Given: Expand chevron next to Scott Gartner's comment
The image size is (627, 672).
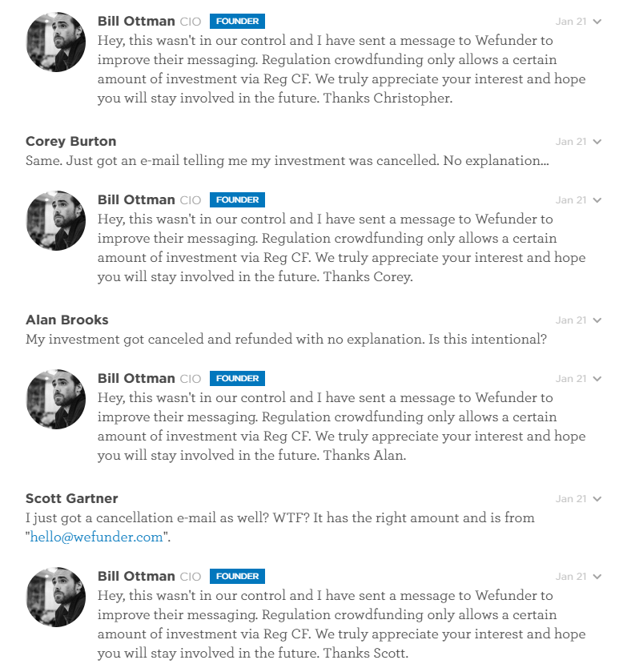Looking at the screenshot, I should [597, 499].
